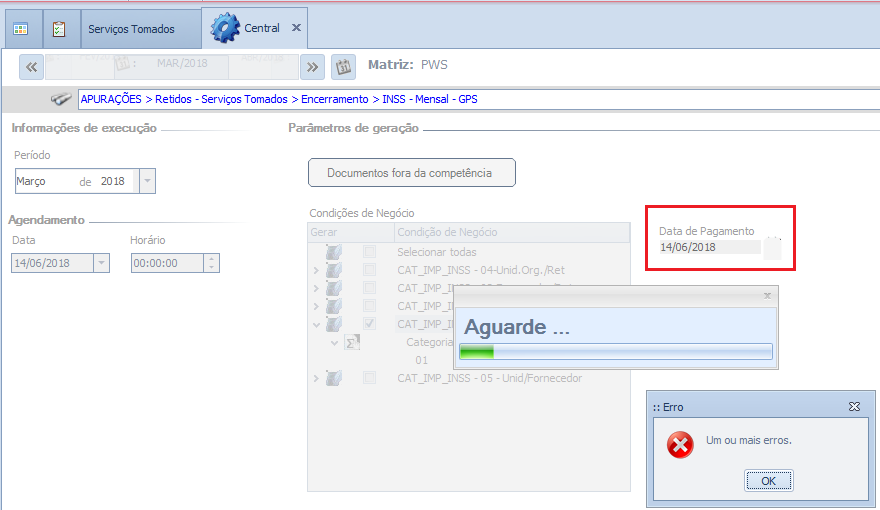Uncheck the checked CAT_IMP_INSS row checkbox
The width and height of the screenshot is (880, 510).
click(369, 324)
